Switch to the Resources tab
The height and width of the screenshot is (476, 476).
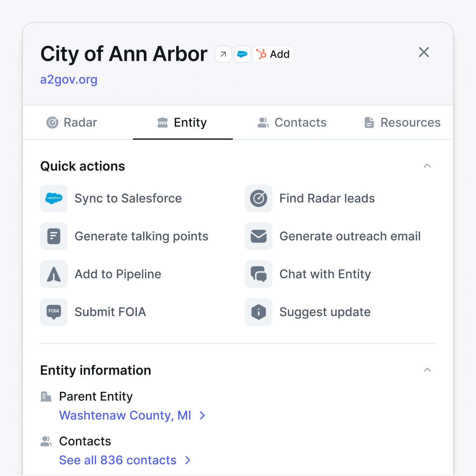click(402, 122)
